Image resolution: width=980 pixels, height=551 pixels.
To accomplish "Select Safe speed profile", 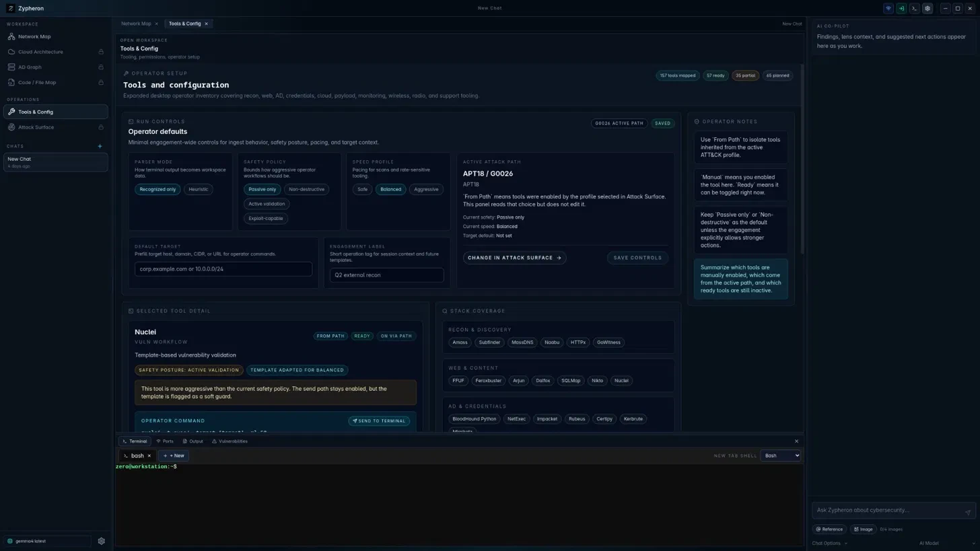I will point(362,190).
